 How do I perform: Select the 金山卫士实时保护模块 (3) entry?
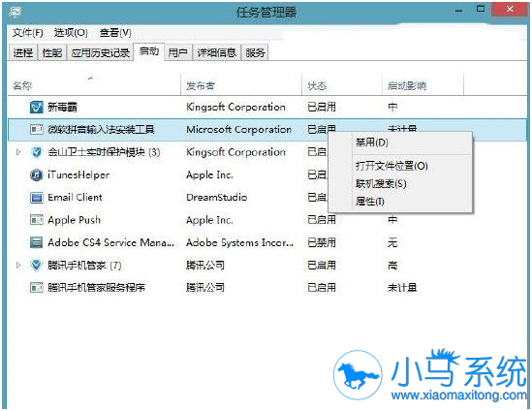104,152
